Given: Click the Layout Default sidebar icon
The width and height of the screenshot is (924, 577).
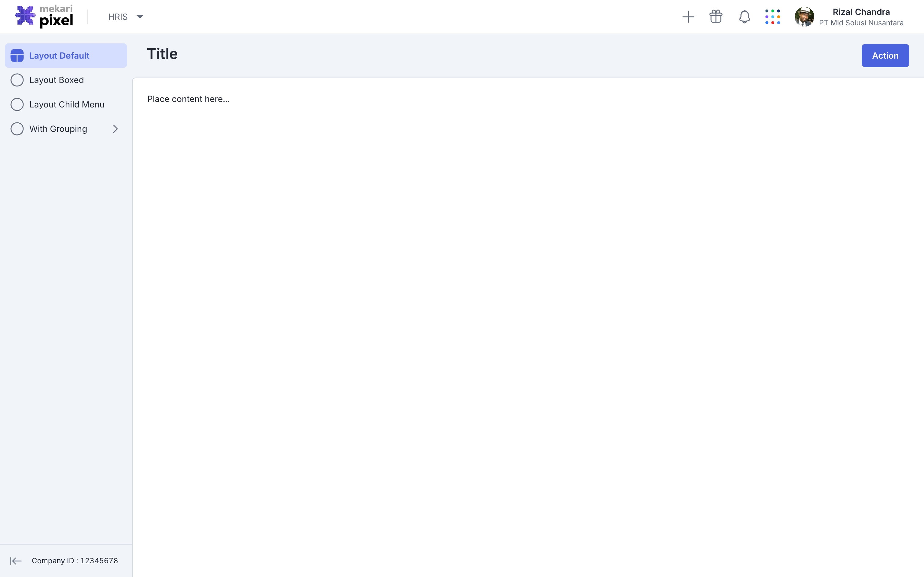Looking at the screenshot, I should pos(17,56).
